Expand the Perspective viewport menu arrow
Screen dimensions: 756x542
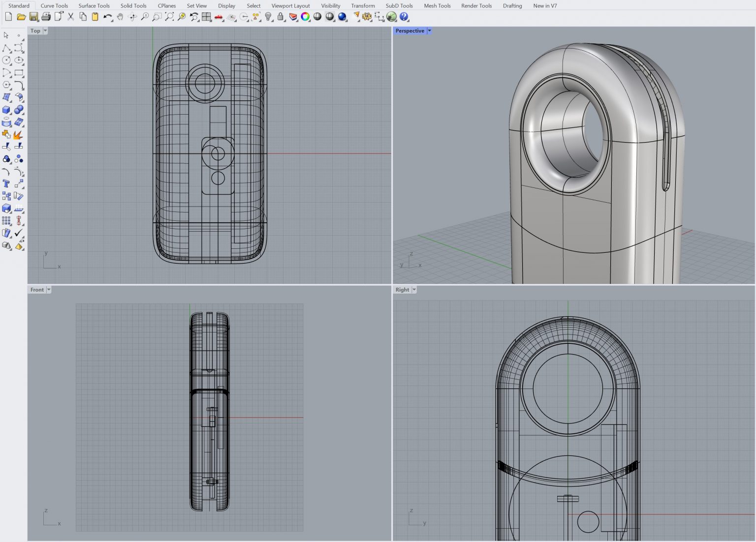(429, 30)
